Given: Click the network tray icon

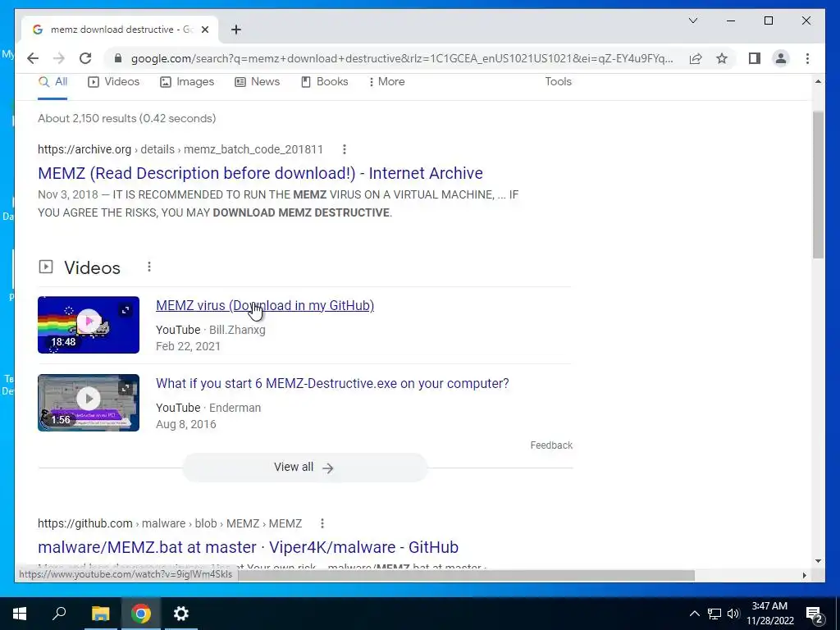Looking at the screenshot, I should click(714, 614).
